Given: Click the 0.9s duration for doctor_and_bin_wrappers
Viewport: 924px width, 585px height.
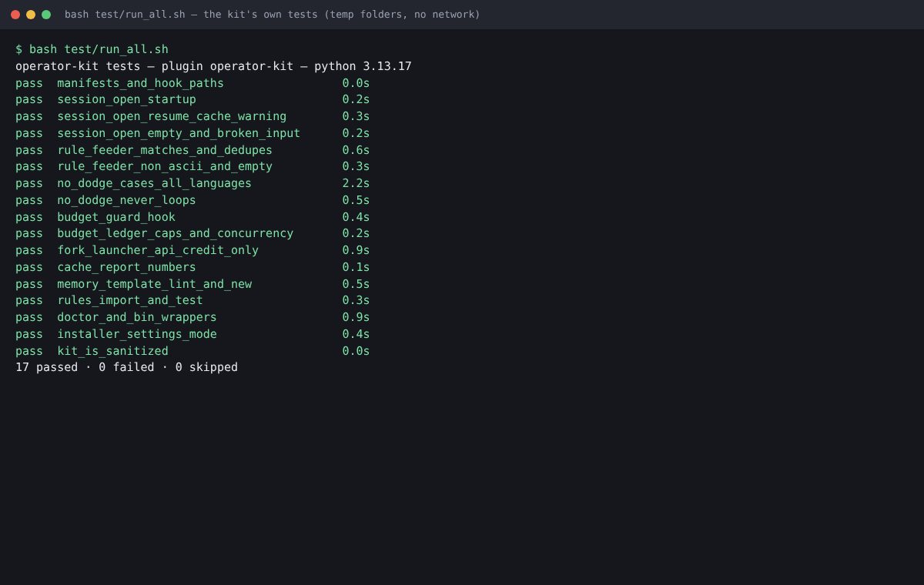Looking at the screenshot, I should pyautogui.click(x=356, y=317).
